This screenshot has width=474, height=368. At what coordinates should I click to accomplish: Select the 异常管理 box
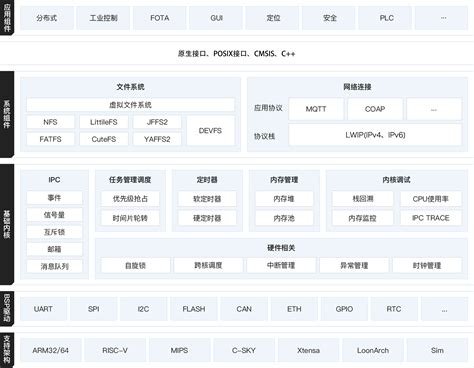(x=354, y=265)
